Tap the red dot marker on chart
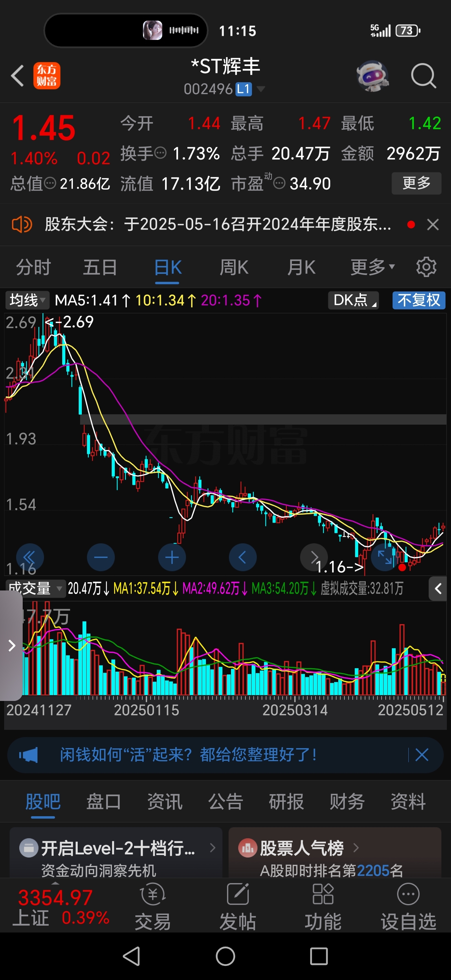The width and height of the screenshot is (451, 980). coord(402,568)
